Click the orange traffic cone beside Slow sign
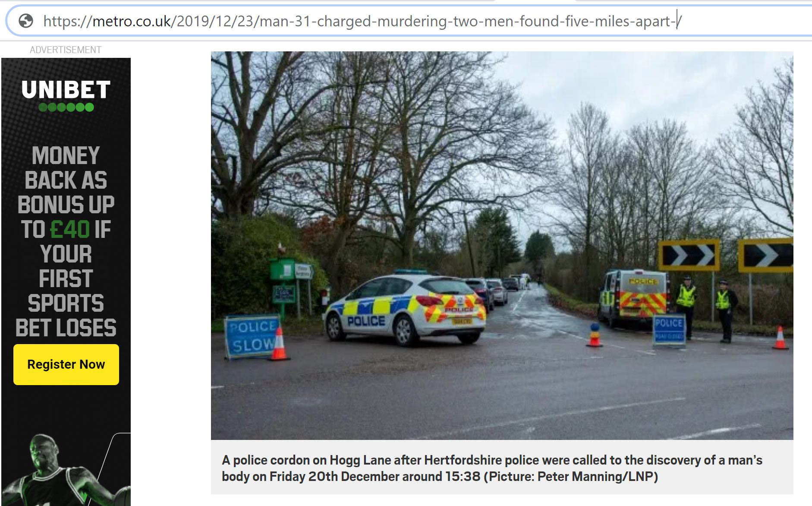Viewport: 812px width, 506px height. tap(279, 344)
